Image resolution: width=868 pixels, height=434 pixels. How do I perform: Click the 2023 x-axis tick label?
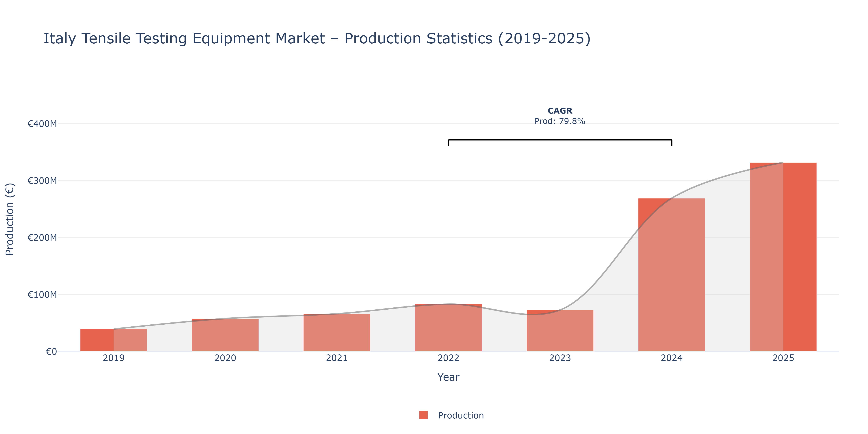tap(560, 358)
